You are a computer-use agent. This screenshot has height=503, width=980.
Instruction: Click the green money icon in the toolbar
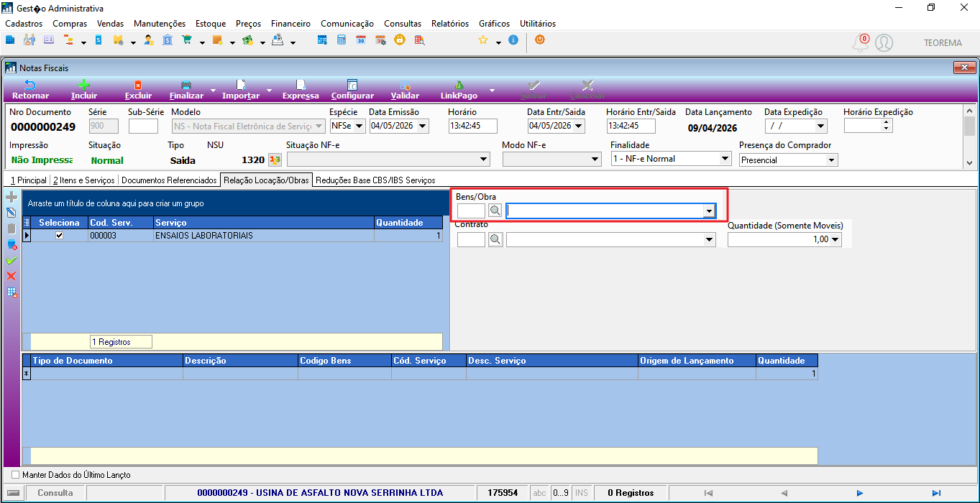(x=247, y=40)
